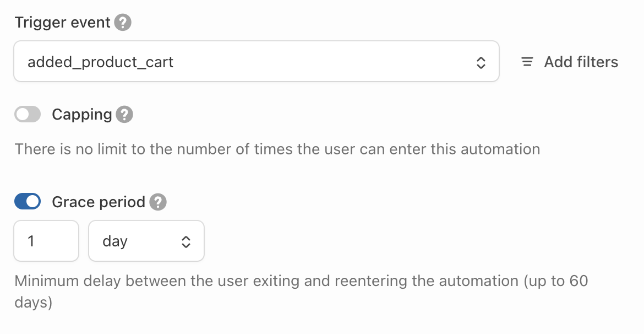Image resolution: width=644 pixels, height=334 pixels.
Task: Click the Grace period label text
Action: 99,202
